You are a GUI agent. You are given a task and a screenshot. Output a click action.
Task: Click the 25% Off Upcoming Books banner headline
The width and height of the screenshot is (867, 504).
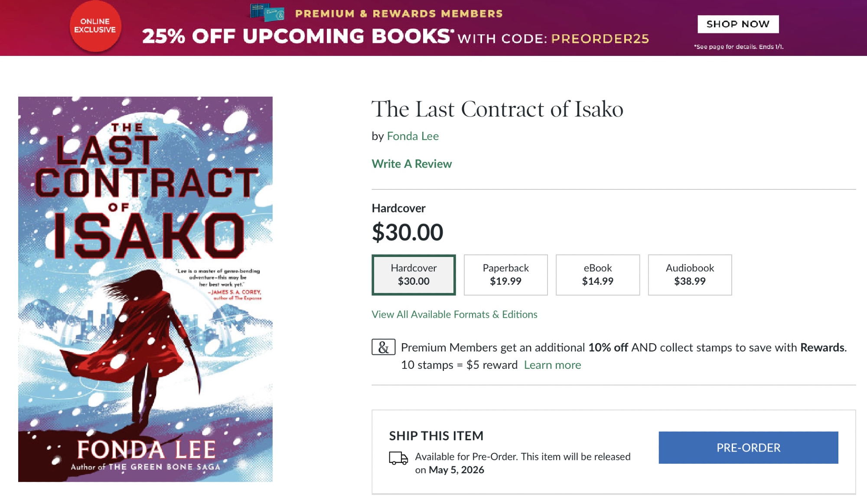click(298, 36)
